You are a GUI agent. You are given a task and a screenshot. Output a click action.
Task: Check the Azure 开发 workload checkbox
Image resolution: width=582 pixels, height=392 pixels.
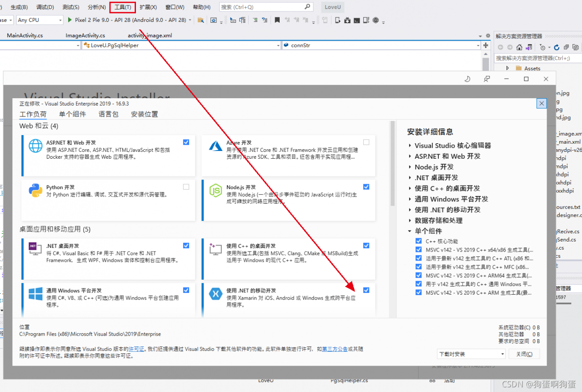pos(366,142)
